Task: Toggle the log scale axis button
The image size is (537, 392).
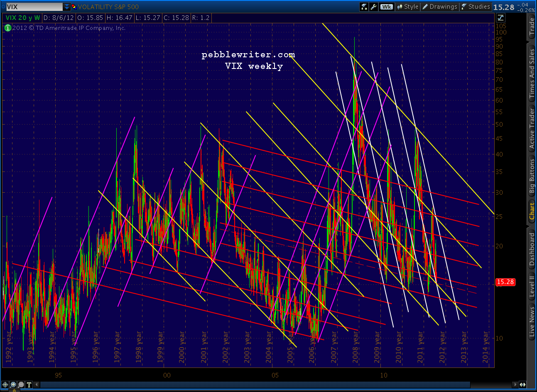Action: pos(500,17)
